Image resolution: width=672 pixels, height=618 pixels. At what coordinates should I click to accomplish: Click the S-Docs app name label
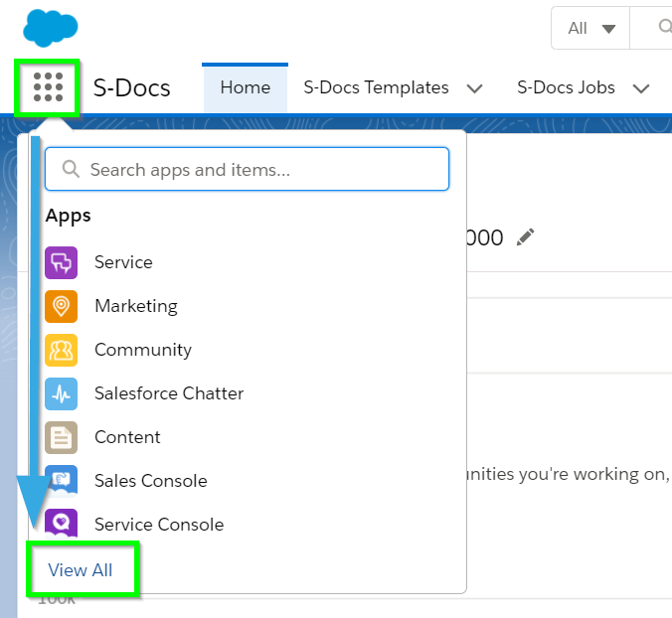pos(131,87)
